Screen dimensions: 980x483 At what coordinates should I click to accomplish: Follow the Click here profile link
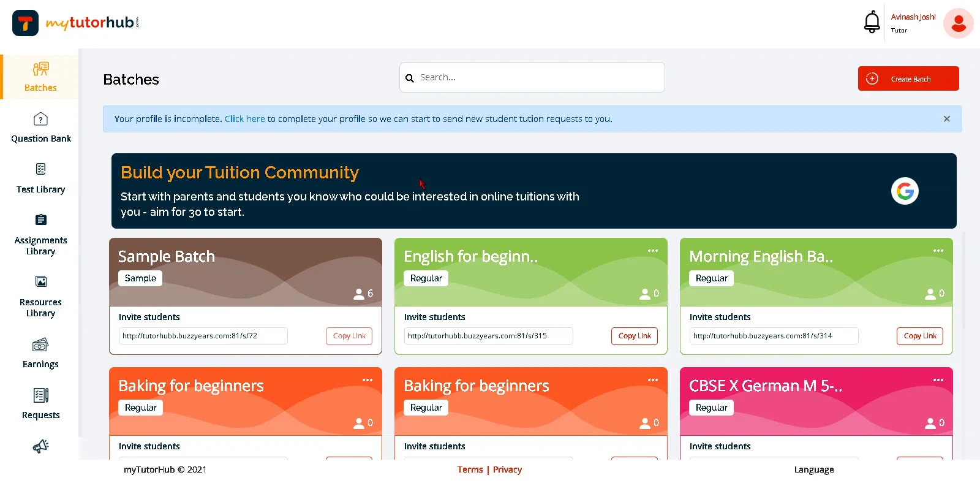pyautogui.click(x=245, y=119)
